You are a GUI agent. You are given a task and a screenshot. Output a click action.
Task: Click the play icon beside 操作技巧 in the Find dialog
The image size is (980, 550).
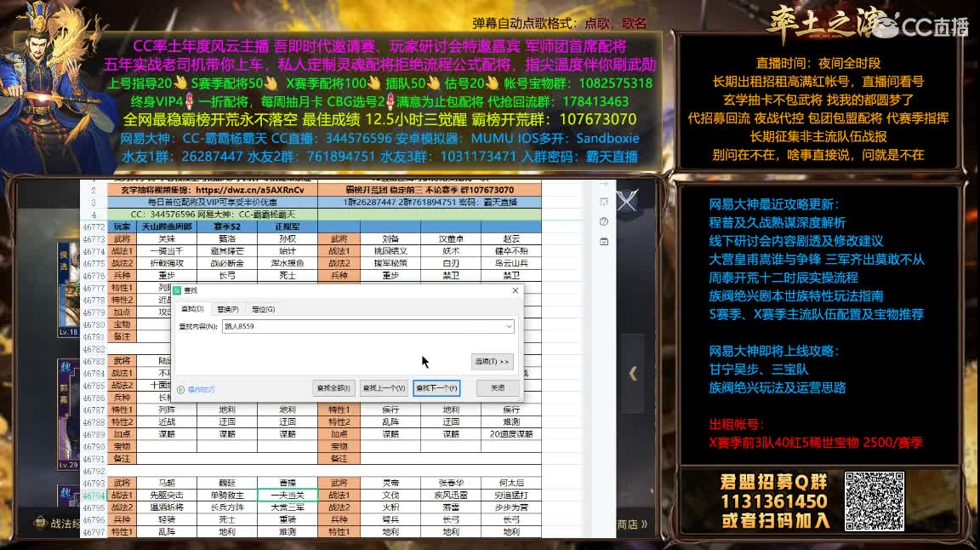(x=180, y=389)
